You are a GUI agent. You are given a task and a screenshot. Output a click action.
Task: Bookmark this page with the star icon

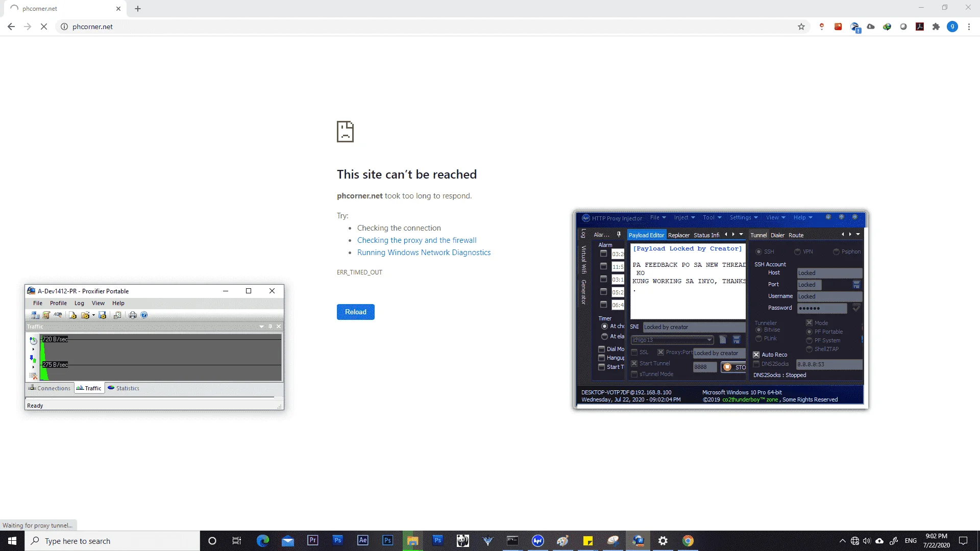[801, 27]
